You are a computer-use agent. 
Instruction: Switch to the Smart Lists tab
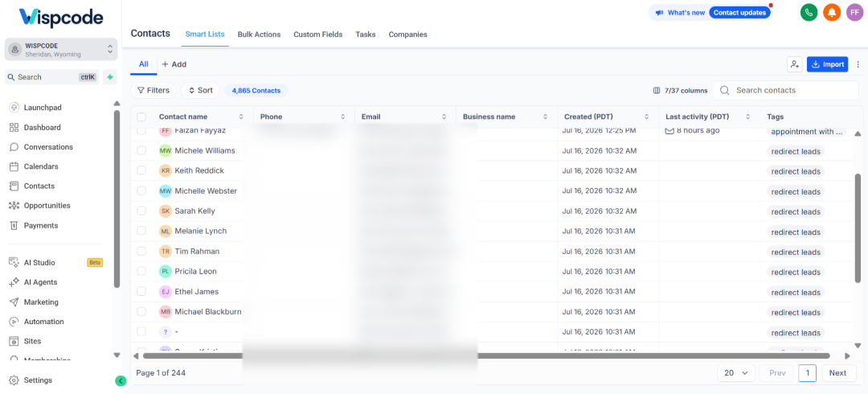tap(205, 35)
